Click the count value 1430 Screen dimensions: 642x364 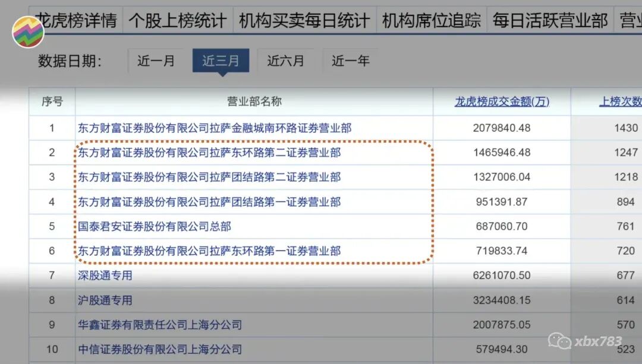(x=626, y=128)
